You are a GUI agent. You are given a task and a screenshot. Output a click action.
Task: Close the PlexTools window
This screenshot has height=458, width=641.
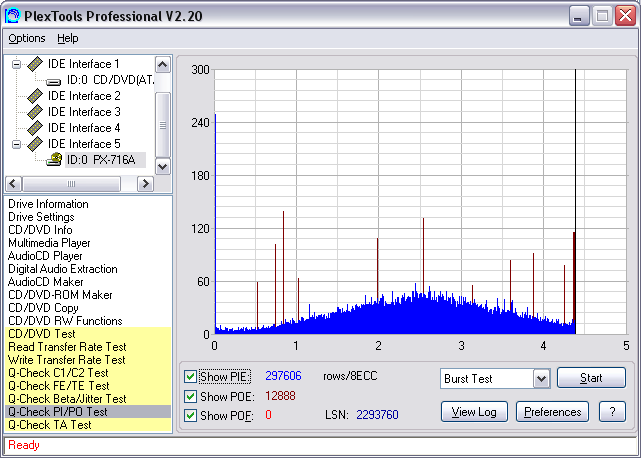(x=625, y=16)
